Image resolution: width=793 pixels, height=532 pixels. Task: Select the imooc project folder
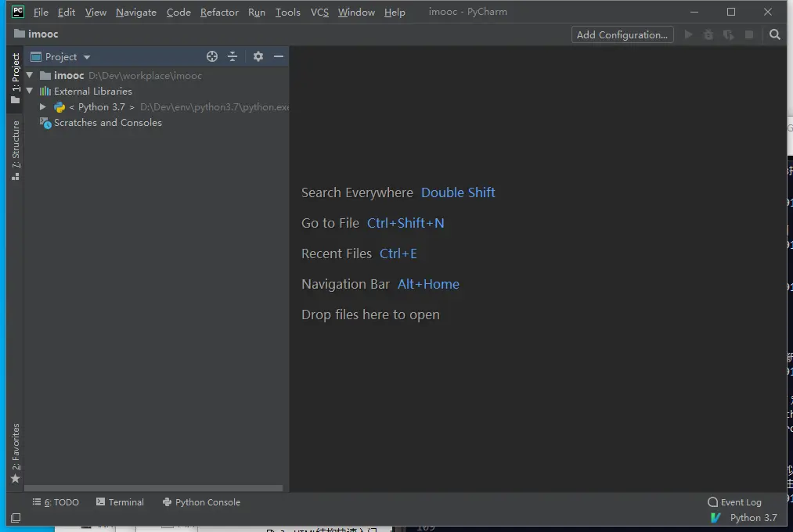(69, 75)
